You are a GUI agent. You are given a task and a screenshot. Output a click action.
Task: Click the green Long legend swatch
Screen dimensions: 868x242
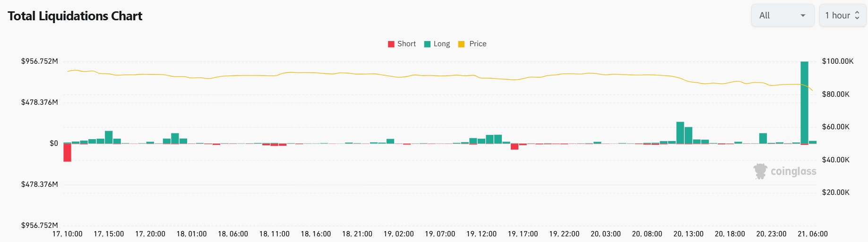point(427,44)
